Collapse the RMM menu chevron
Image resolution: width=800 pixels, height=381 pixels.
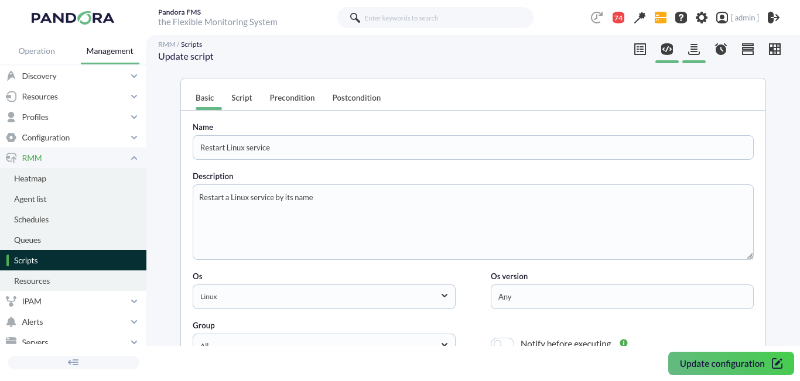pos(134,158)
